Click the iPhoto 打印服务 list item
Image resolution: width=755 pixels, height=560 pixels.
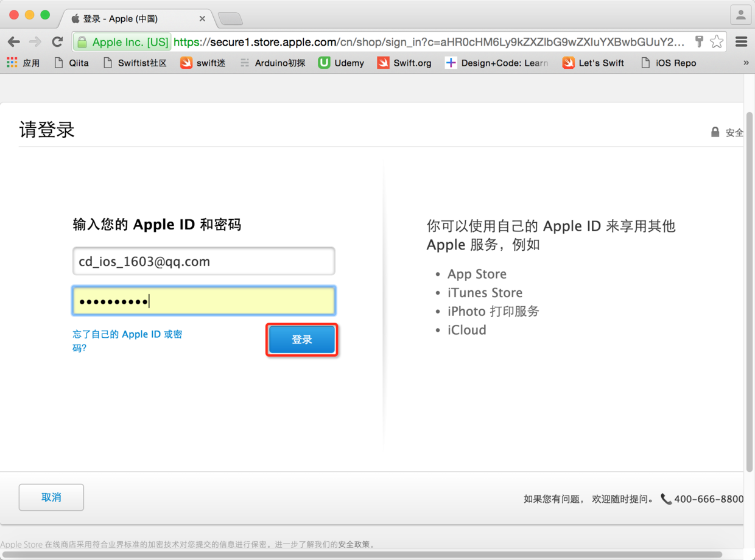click(x=493, y=311)
